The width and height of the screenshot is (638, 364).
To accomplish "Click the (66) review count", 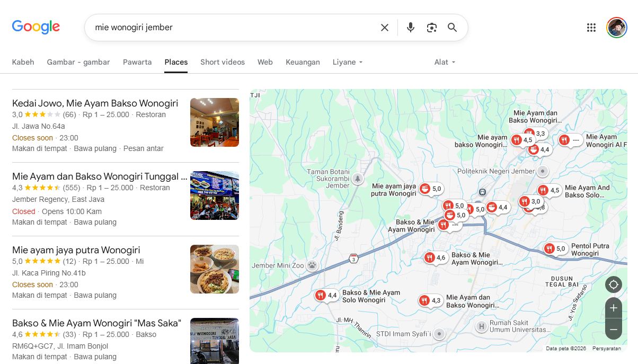I will [69, 114].
